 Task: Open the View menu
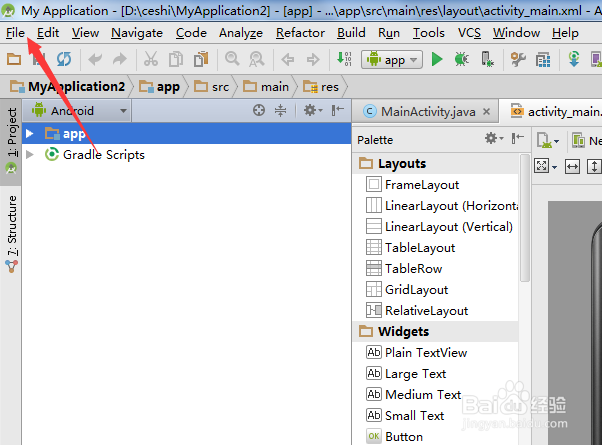[85, 33]
